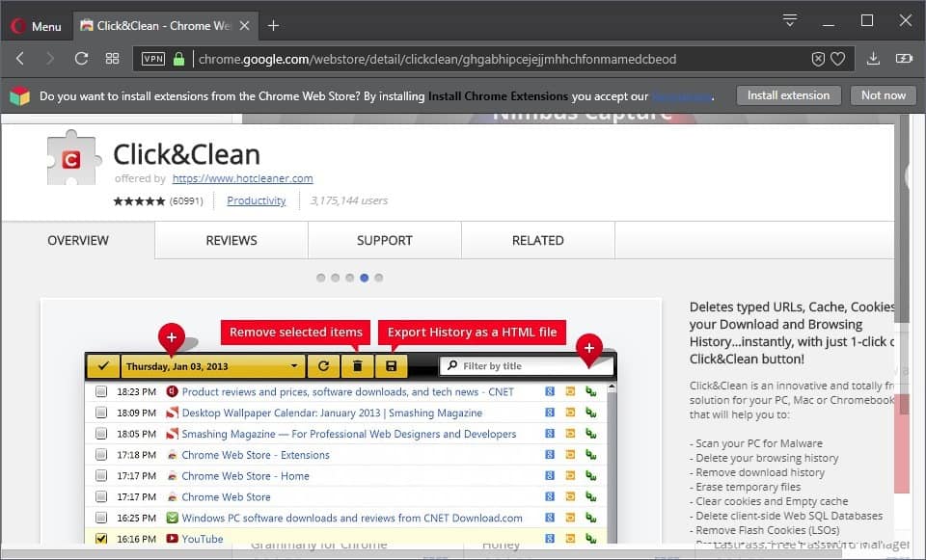Image resolution: width=926 pixels, height=560 pixels.
Task: Switch to the OVERVIEW tab
Action: click(x=78, y=240)
